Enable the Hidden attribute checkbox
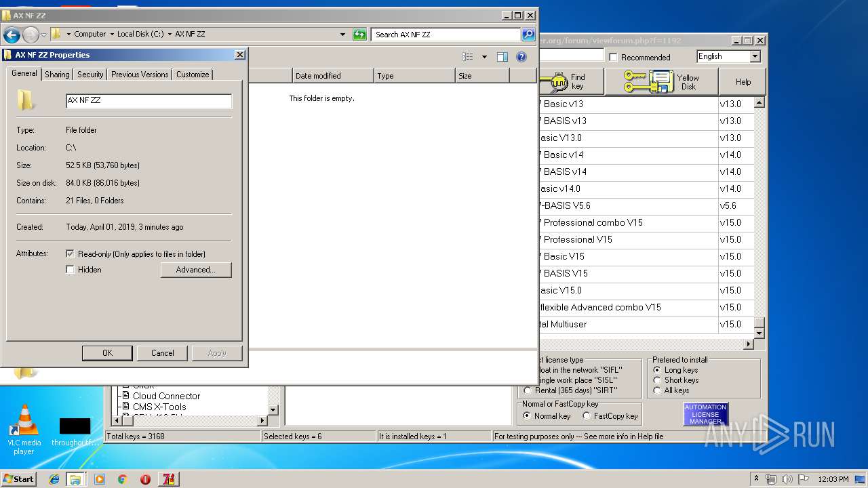Image resolution: width=868 pixels, height=488 pixels. 71,270
